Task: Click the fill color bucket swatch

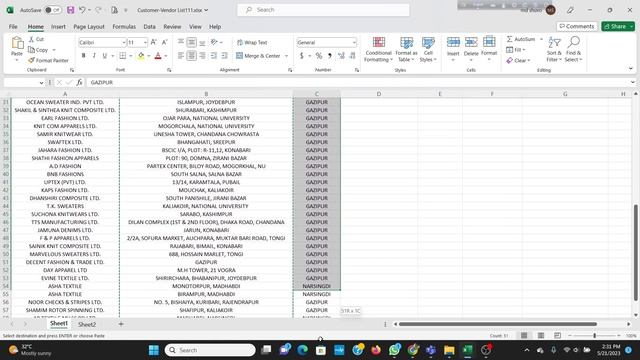Action: pos(141,56)
